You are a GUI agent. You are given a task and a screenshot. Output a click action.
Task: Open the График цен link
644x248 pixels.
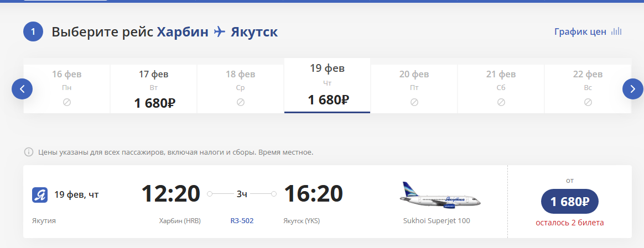pos(580,31)
